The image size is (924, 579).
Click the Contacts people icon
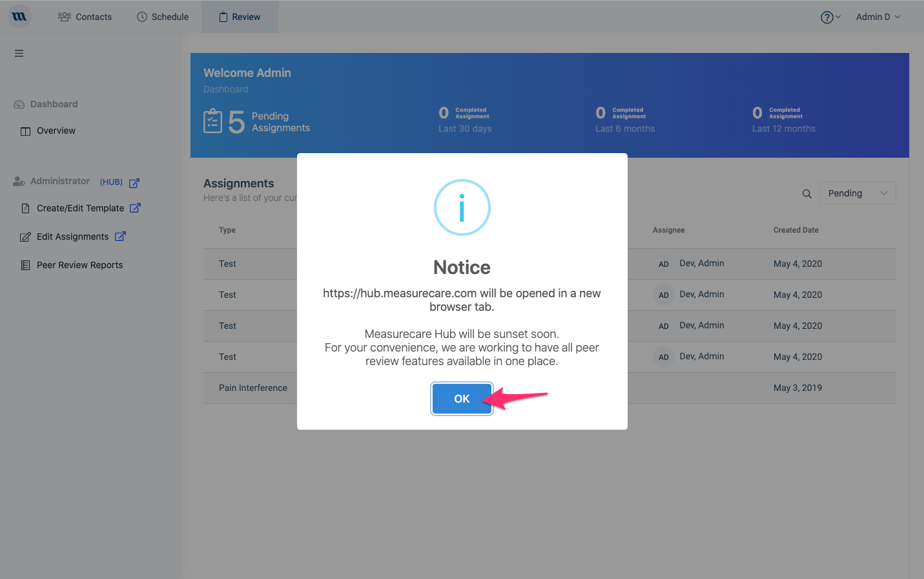point(65,17)
